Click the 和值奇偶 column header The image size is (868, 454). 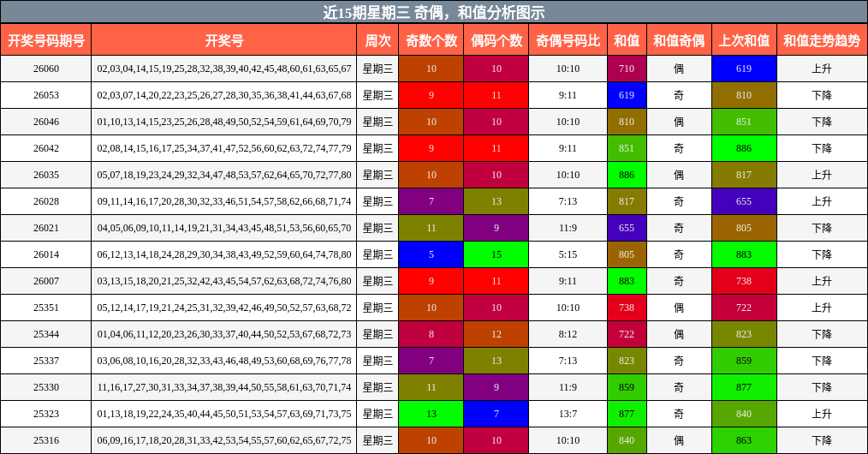(x=679, y=40)
